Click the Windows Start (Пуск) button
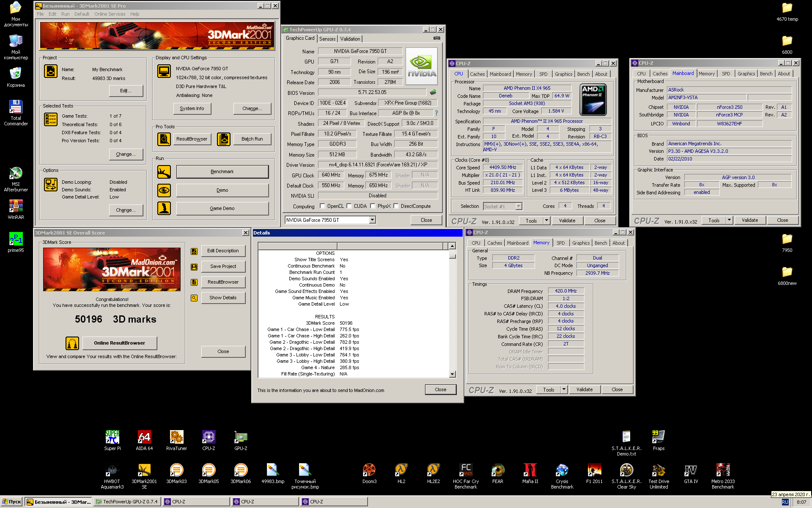Image resolution: width=812 pixels, height=508 pixels. 12,502
